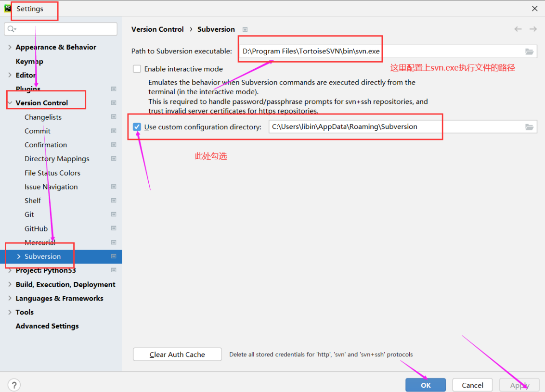Expand Build, Execution, Deployment section
Screen dimensions: 545x392
click(10, 285)
